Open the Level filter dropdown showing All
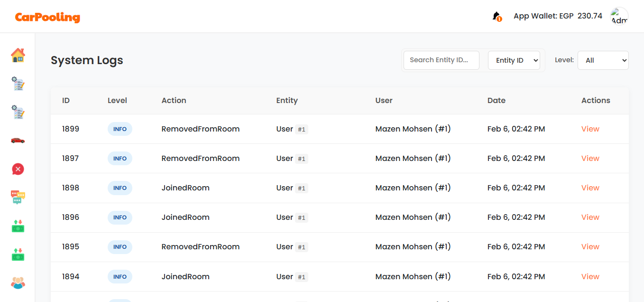Image resolution: width=644 pixels, height=302 pixels. 603,60
